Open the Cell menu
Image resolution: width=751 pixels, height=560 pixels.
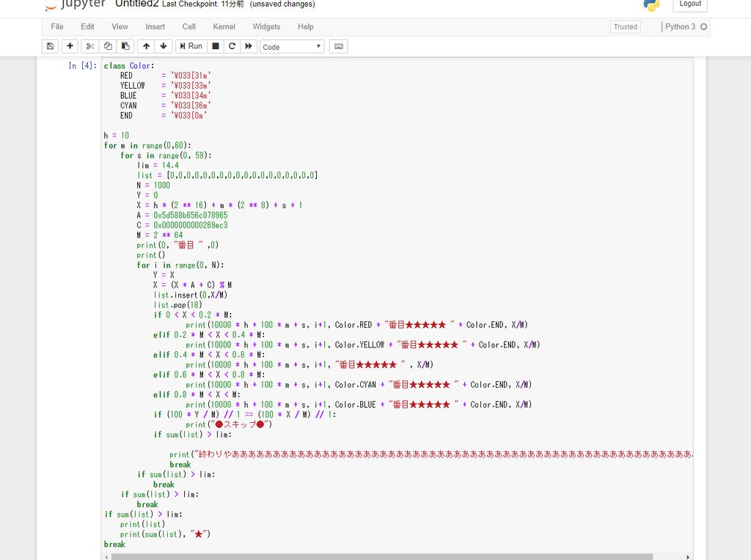point(188,27)
